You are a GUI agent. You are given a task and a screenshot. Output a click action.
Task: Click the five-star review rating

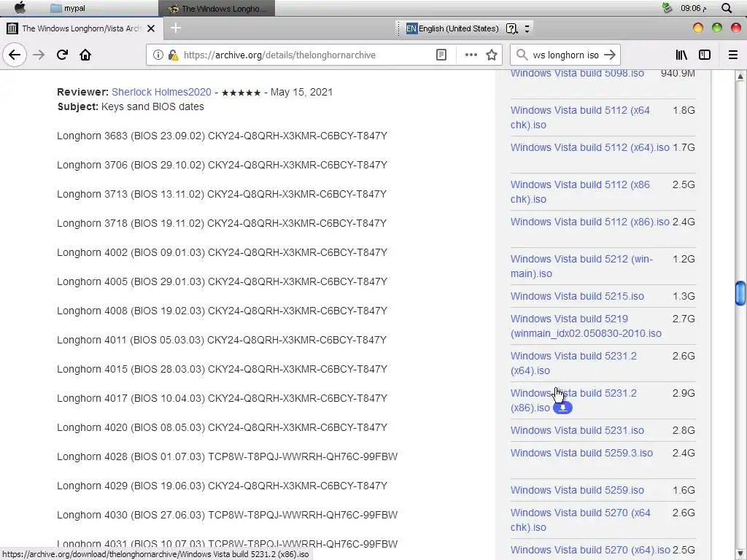(241, 93)
